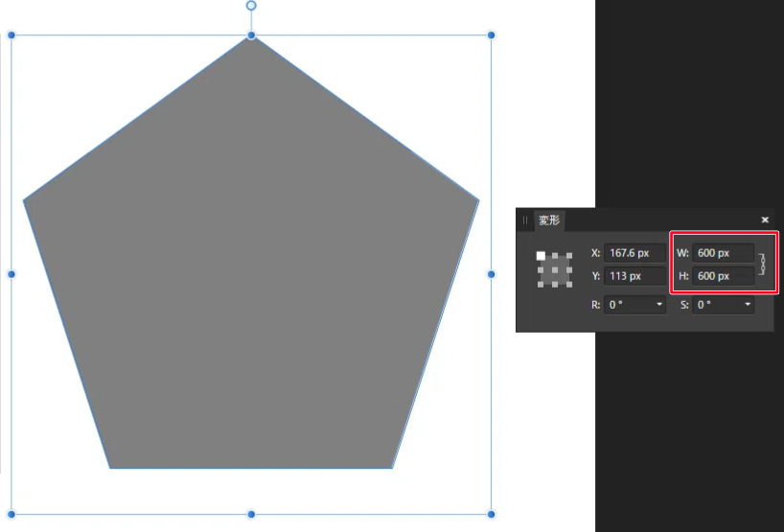This screenshot has width=784, height=532.
Task: Click the top-center selection handle
Action: 251,35
